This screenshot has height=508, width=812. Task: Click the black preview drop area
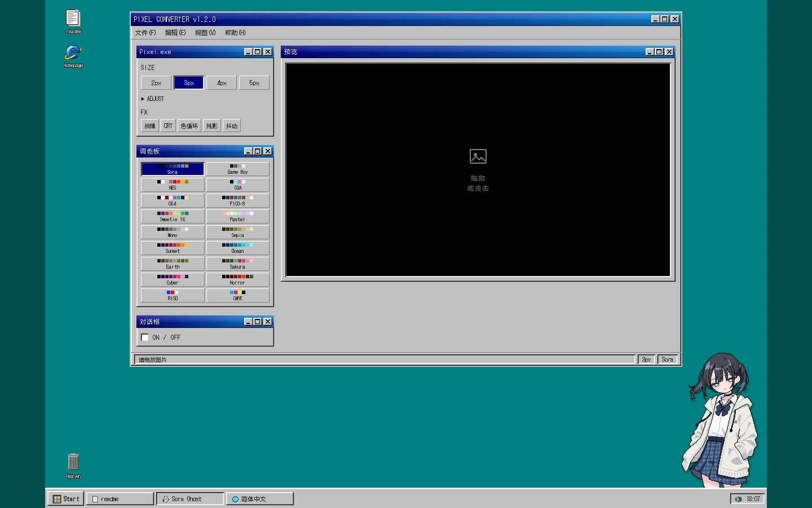tap(478, 170)
